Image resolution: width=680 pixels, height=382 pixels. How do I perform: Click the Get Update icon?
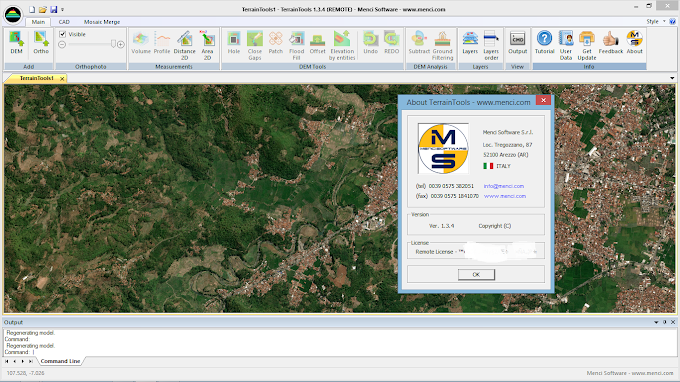point(587,45)
